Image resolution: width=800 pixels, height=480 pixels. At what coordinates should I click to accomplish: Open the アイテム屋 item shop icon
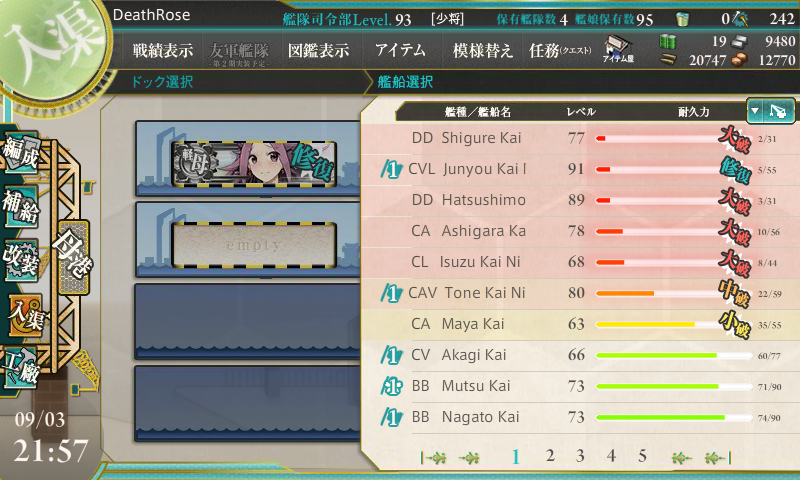coord(618,49)
